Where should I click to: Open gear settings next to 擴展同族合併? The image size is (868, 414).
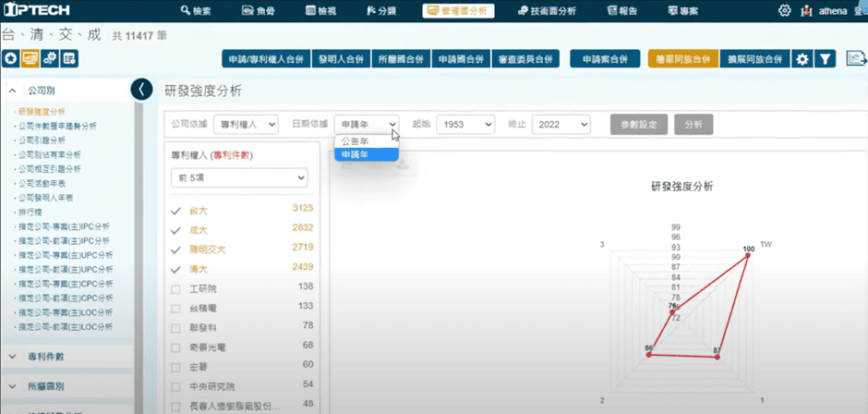pos(802,59)
